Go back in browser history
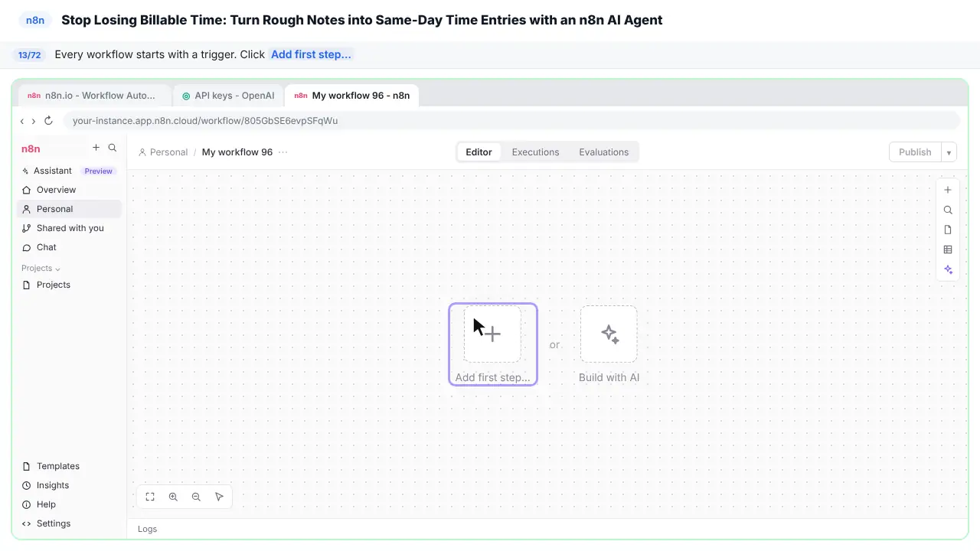Image resolution: width=980 pixels, height=551 pixels. pyautogui.click(x=22, y=121)
